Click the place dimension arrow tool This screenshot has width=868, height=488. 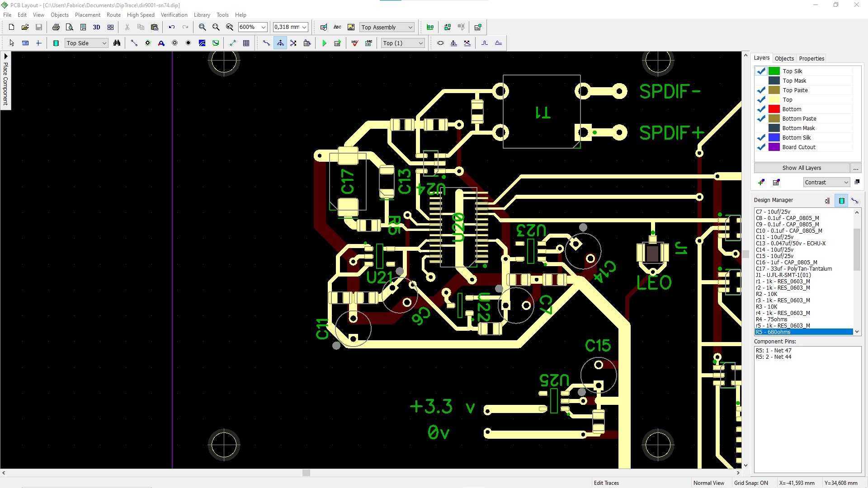(233, 43)
